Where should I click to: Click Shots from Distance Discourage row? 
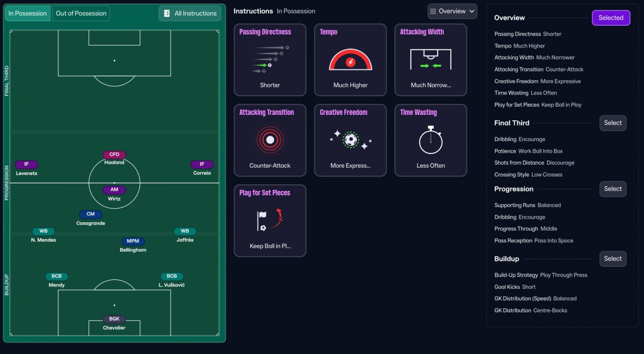534,163
